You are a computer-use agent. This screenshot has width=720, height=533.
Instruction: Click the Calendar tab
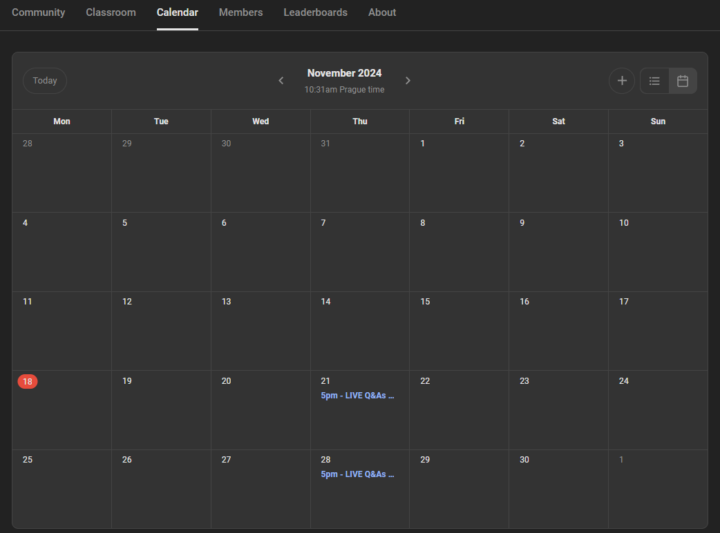[x=177, y=13]
